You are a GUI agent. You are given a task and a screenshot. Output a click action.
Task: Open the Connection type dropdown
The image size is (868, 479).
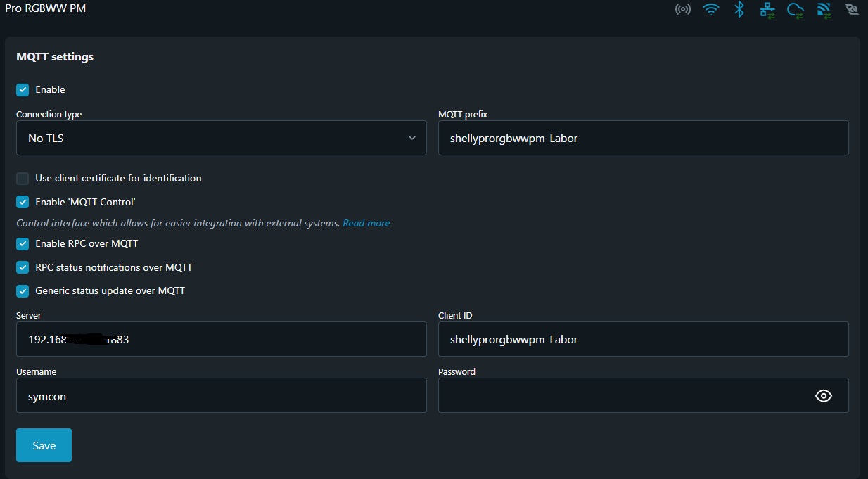pyautogui.click(x=221, y=138)
